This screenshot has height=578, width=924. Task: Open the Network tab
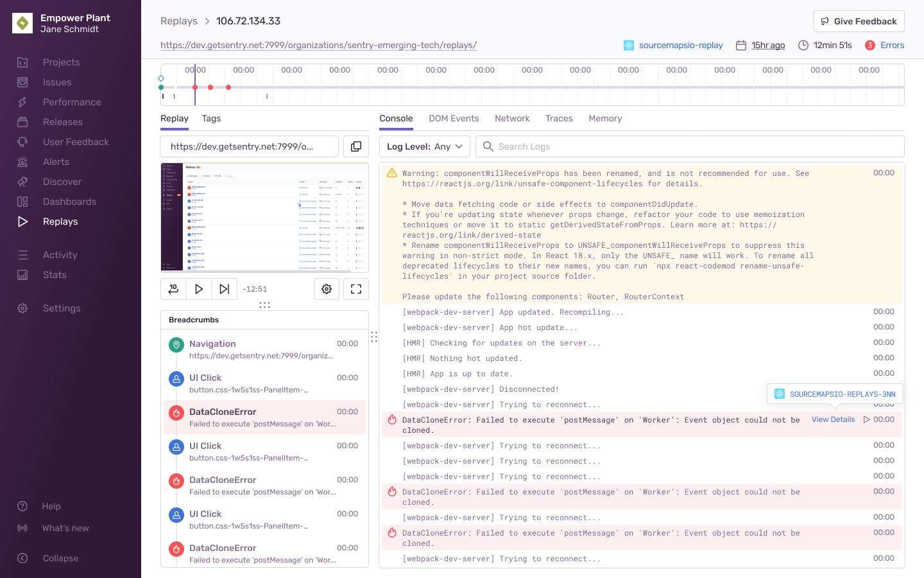512,118
